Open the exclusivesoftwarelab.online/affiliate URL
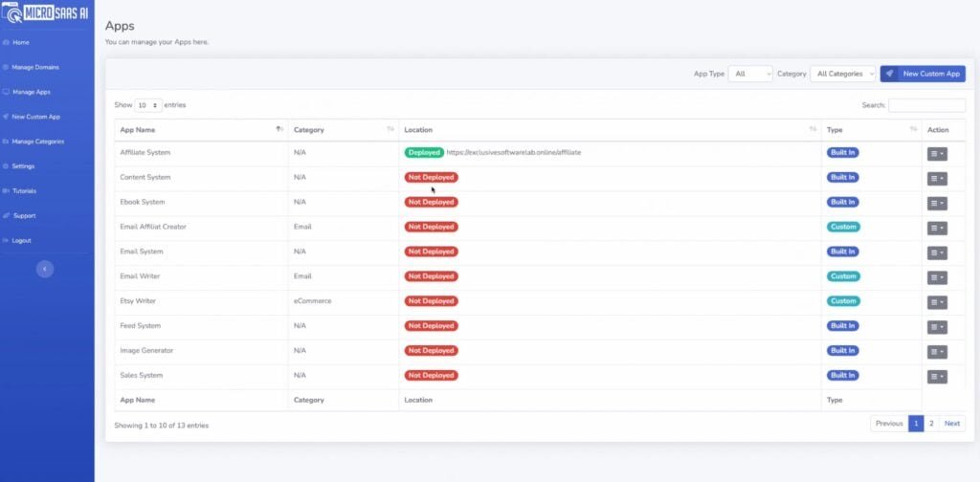 (x=514, y=152)
